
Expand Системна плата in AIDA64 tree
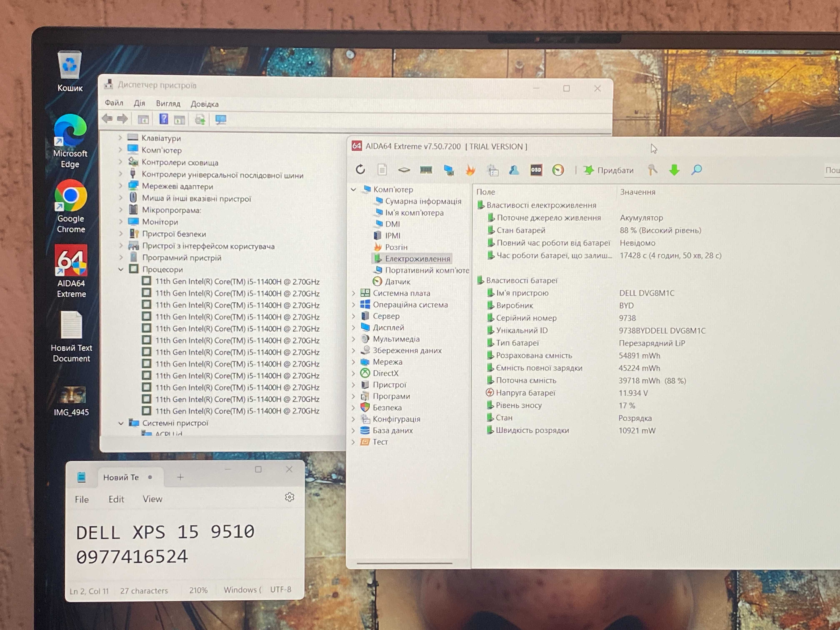353,293
